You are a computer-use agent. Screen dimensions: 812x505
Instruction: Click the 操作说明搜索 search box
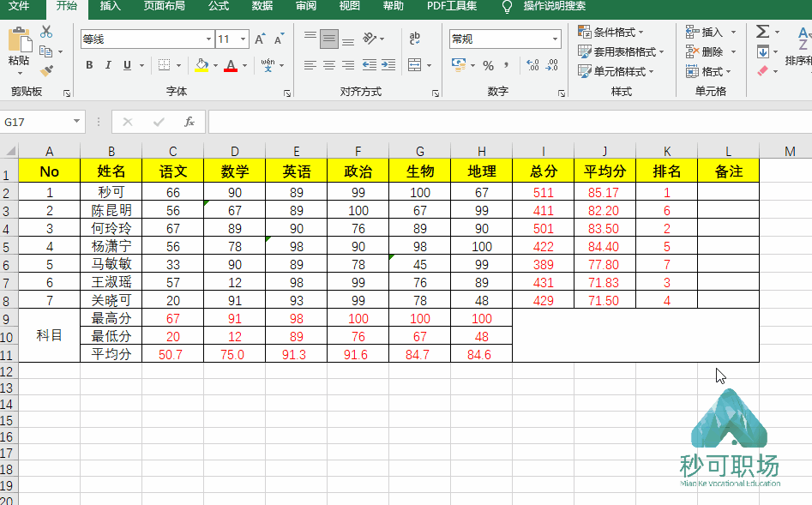[554, 6]
